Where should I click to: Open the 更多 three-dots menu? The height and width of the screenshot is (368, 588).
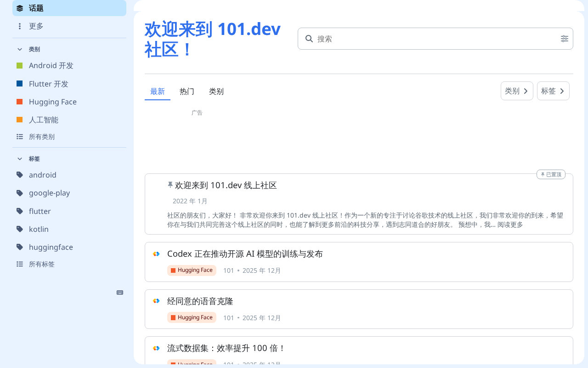(x=20, y=26)
